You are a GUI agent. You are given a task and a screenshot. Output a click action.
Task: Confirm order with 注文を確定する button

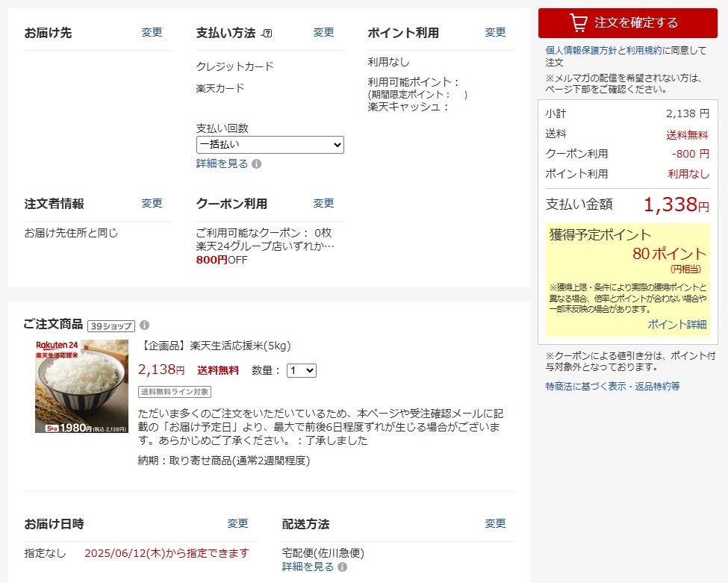point(628,22)
